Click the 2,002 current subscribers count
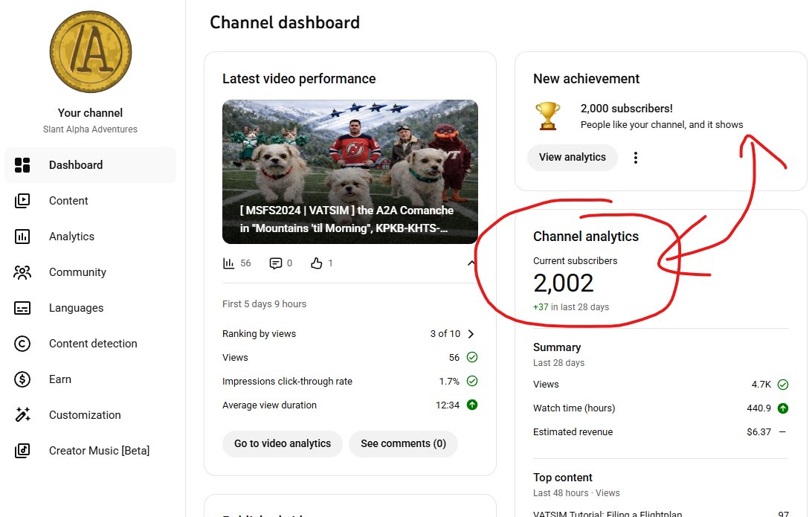This screenshot has width=812, height=517. pyautogui.click(x=564, y=283)
